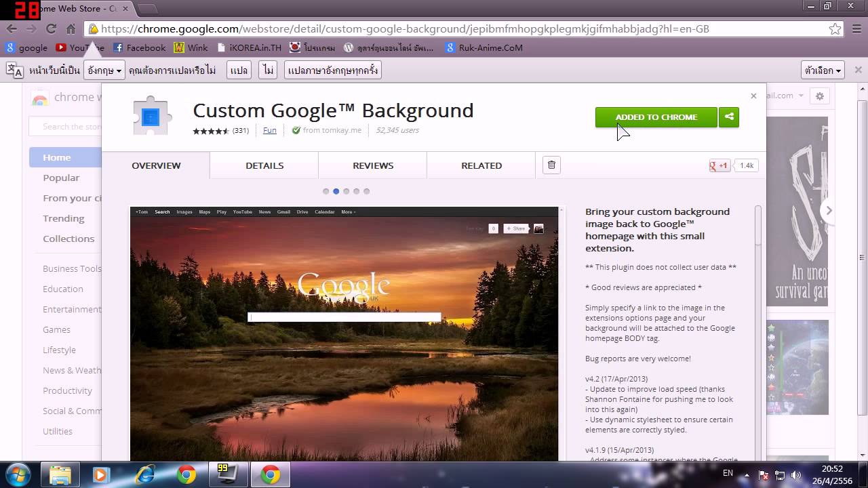Click the ไม่ (No) button
868x488 pixels.
(x=269, y=70)
